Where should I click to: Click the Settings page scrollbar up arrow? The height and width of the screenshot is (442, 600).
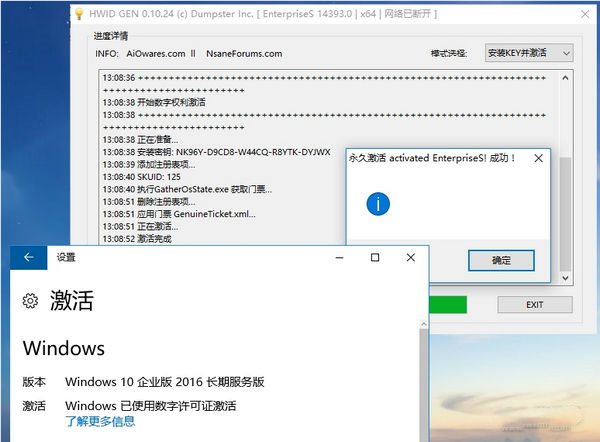pyautogui.click(x=424, y=324)
